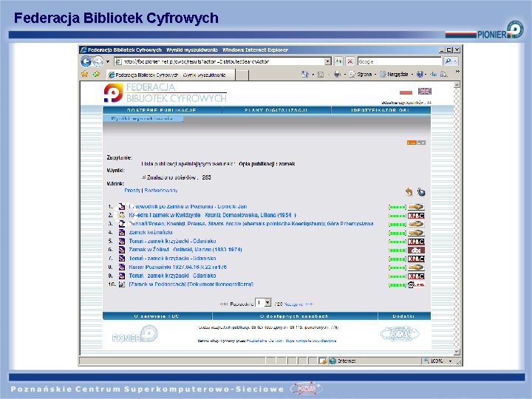Screen dimensions: 532x399
Task: Click the image icon beside Zamek w Podhorcach
Action: click(122, 284)
